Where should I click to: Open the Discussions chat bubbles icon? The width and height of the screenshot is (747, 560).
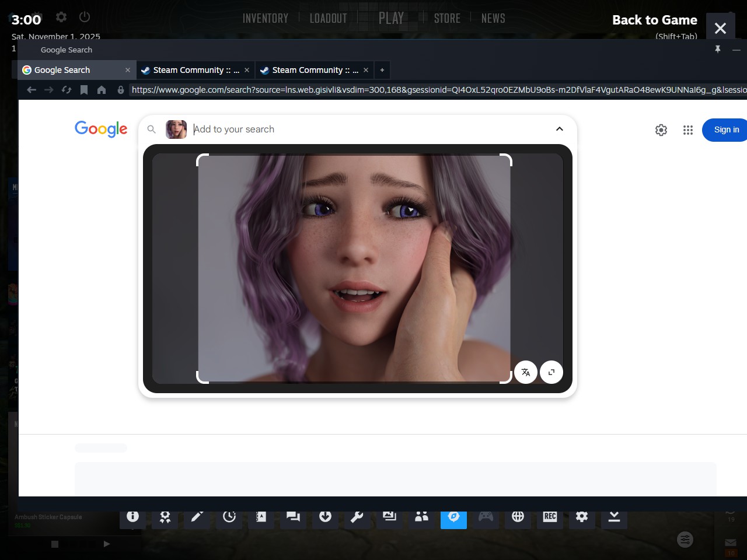pyautogui.click(x=293, y=516)
